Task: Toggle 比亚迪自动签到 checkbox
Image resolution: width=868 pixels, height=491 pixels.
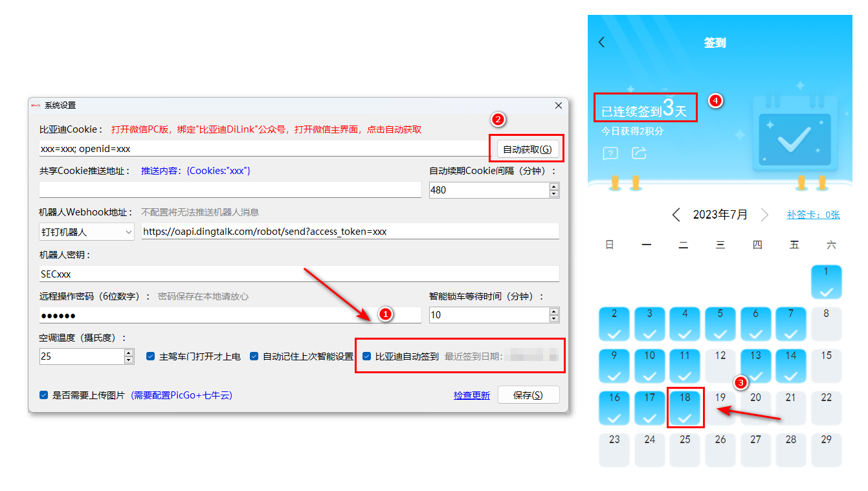Action: [367, 356]
